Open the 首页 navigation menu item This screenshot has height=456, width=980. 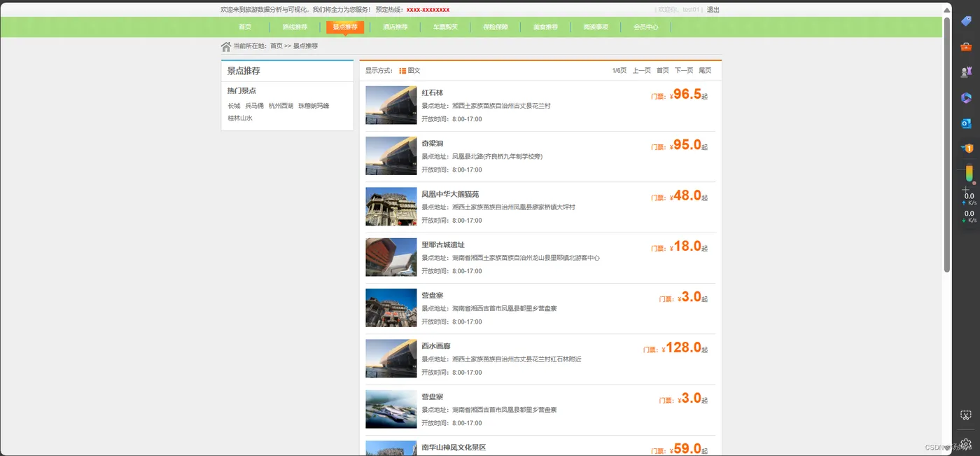(x=245, y=27)
